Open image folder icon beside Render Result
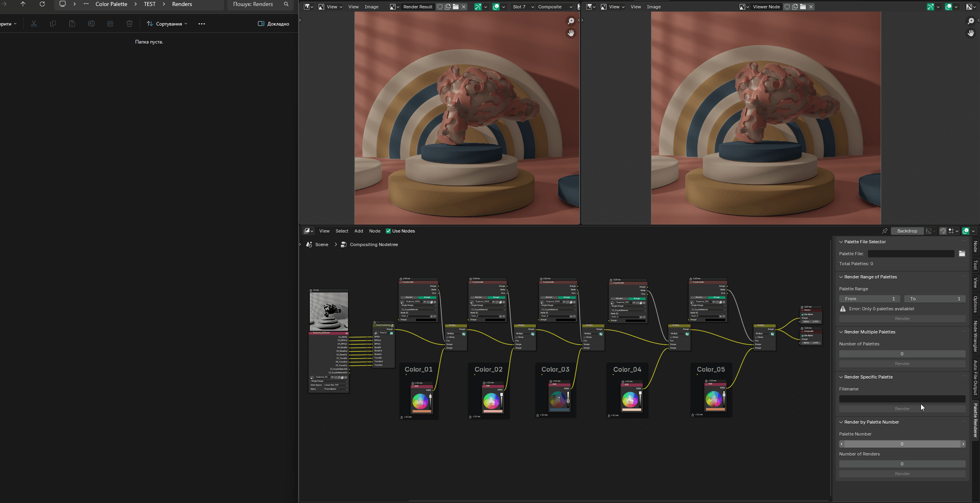This screenshot has width=980, height=503. point(455,7)
